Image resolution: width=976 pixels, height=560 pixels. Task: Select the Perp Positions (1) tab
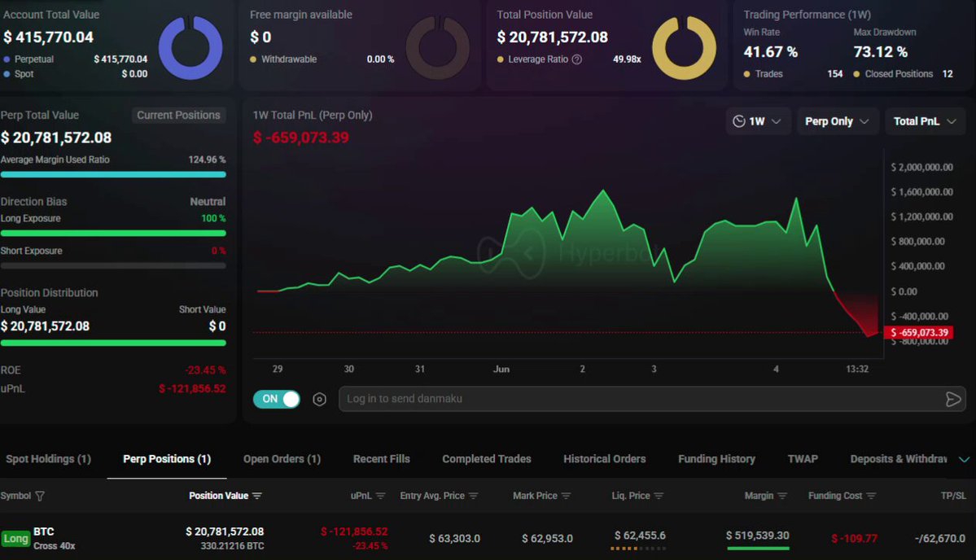coord(167,459)
